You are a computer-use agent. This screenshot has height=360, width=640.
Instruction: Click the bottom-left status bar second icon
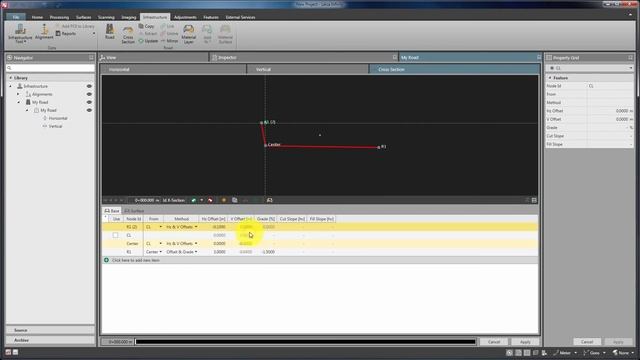tap(16, 352)
